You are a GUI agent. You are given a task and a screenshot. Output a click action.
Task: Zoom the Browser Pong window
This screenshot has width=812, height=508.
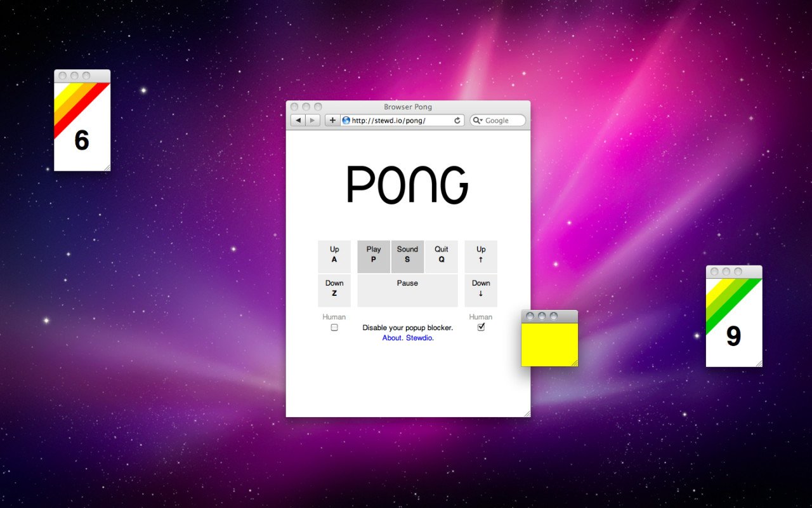coord(318,107)
